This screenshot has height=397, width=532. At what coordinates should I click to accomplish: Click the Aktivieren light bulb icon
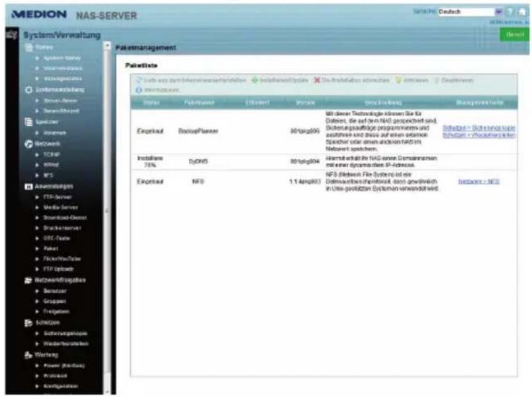(x=398, y=80)
